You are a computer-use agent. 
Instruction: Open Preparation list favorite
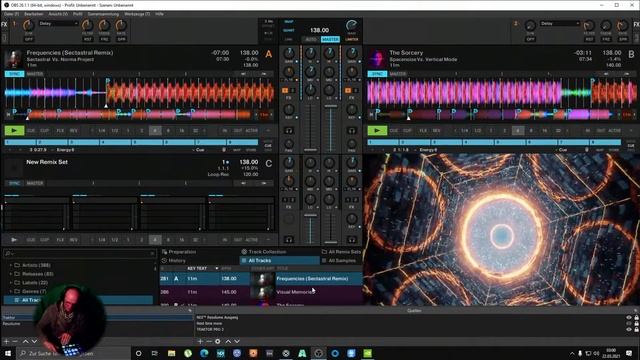(179, 252)
